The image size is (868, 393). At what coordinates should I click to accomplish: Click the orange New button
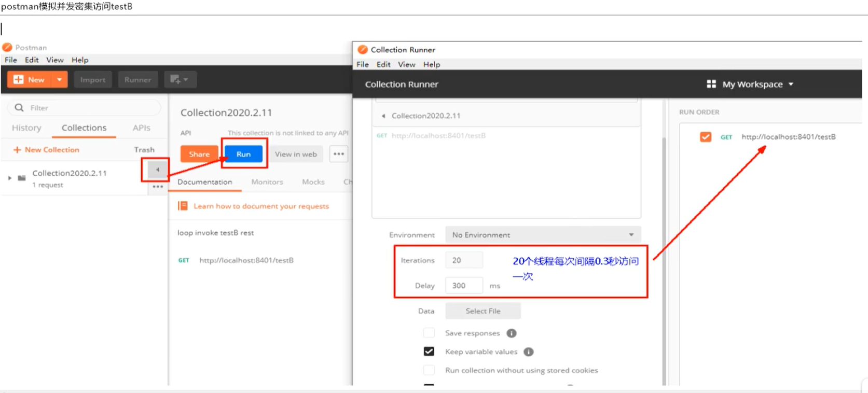coord(30,79)
